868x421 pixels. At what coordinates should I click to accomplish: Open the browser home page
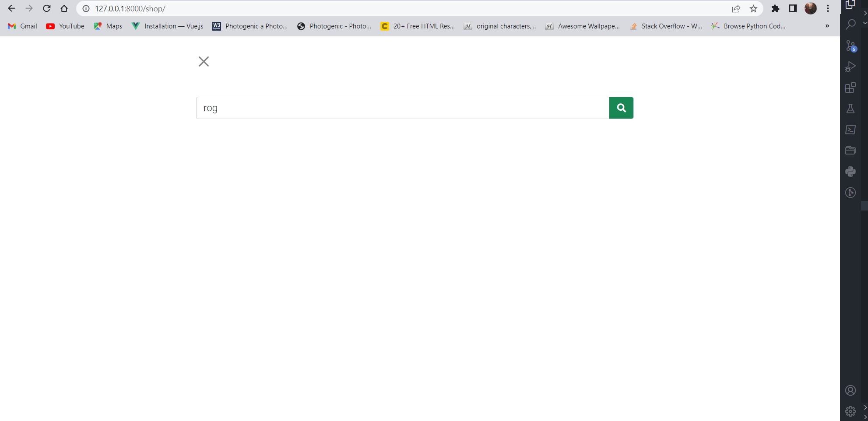[x=64, y=8]
